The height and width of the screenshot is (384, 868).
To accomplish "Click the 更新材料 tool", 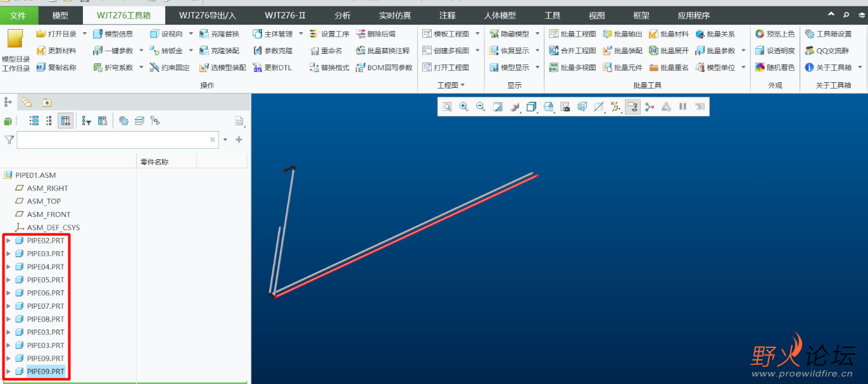I will (56, 51).
